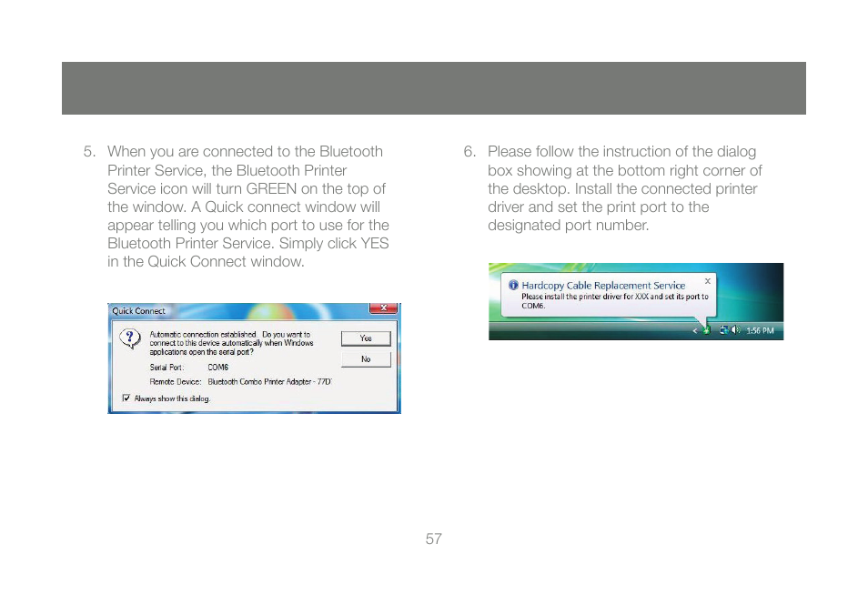Click the 1:56 PM taskbar clock
868x605 pixels.
(x=760, y=331)
